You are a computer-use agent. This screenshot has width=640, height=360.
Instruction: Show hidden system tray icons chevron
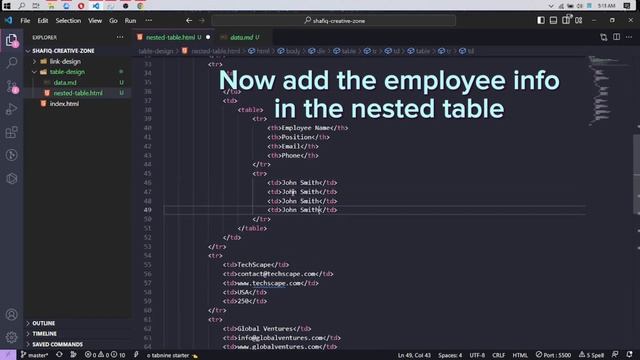click(551, 6)
